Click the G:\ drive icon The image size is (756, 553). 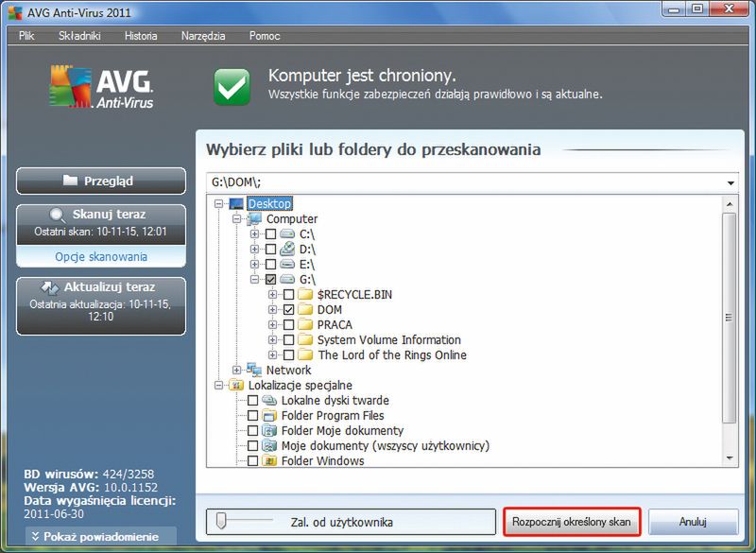click(287, 279)
